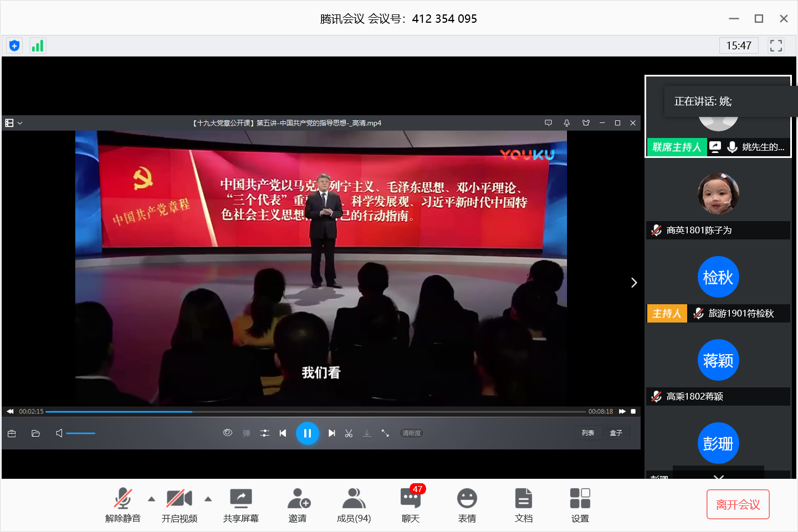Click the video progress bar
The height and width of the screenshot is (532, 798).
click(x=315, y=412)
